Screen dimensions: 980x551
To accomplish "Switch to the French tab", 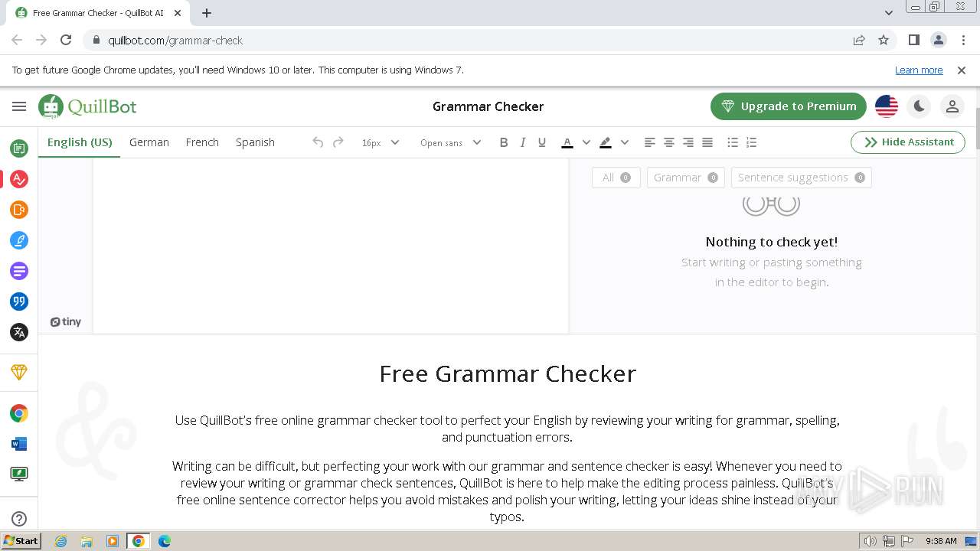I will coord(202,142).
